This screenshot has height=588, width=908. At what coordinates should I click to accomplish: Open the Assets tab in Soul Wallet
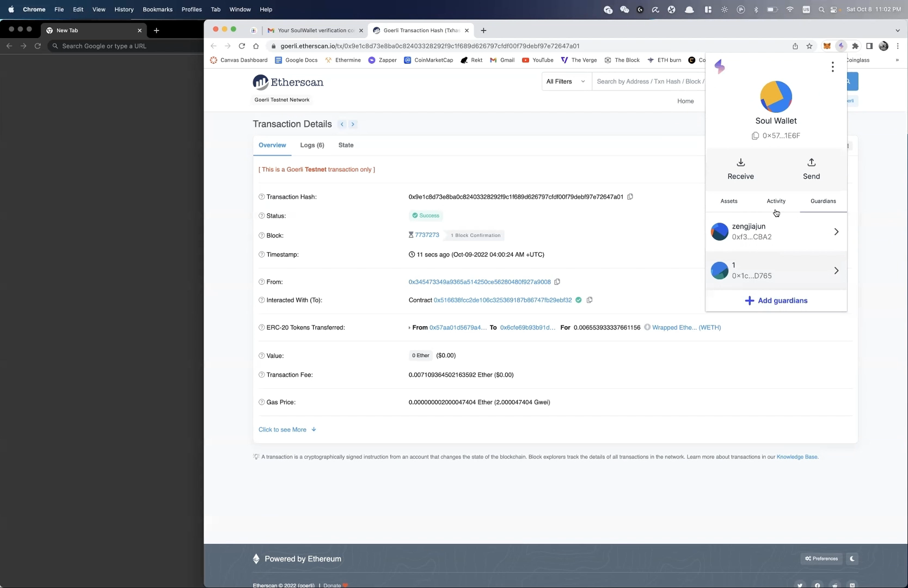click(x=729, y=201)
